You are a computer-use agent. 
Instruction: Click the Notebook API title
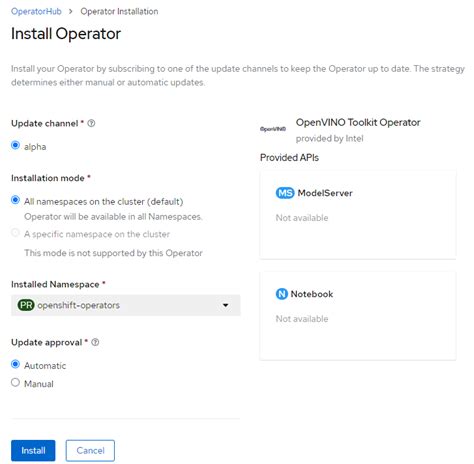[312, 294]
